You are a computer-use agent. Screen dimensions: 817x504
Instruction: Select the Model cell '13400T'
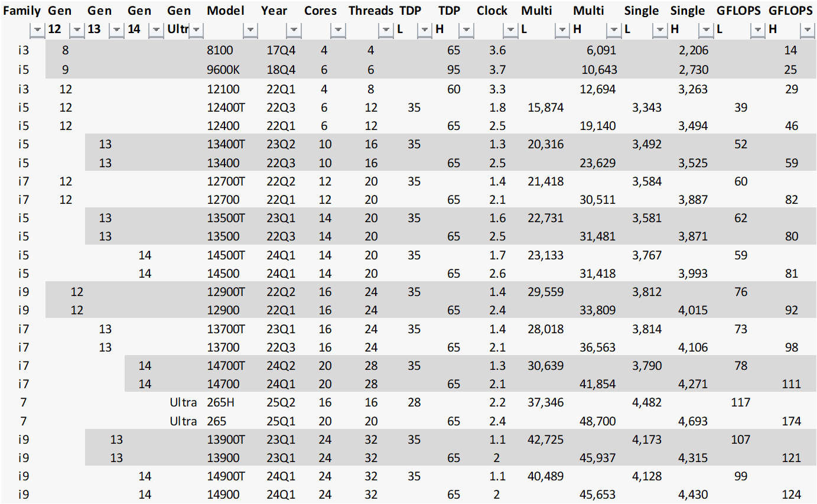226,145
